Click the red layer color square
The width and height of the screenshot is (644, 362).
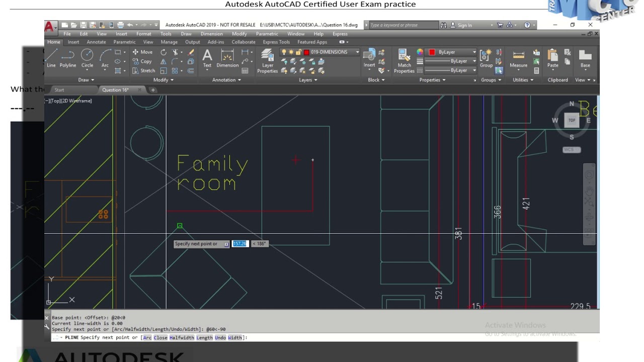pos(306,52)
